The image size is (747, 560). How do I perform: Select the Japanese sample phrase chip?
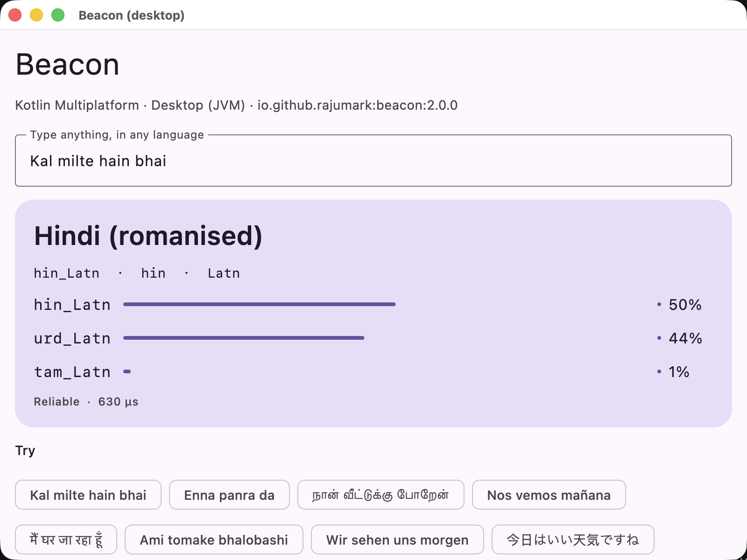click(573, 539)
